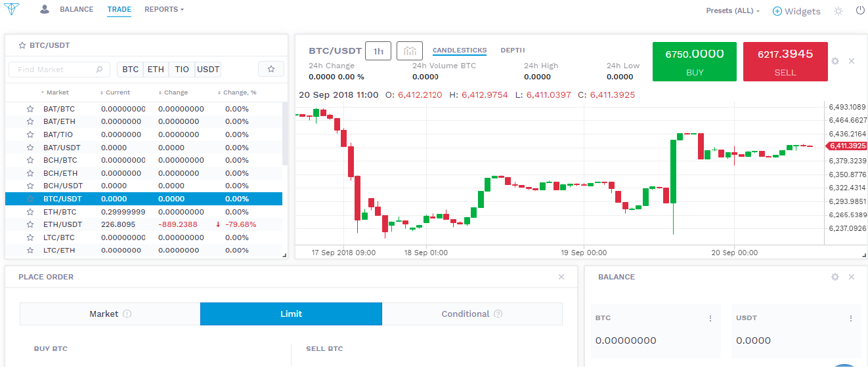Viewport: 868px width, 370px height.
Task: Click the star on selected BTC/USDT row
Action: pos(30,199)
